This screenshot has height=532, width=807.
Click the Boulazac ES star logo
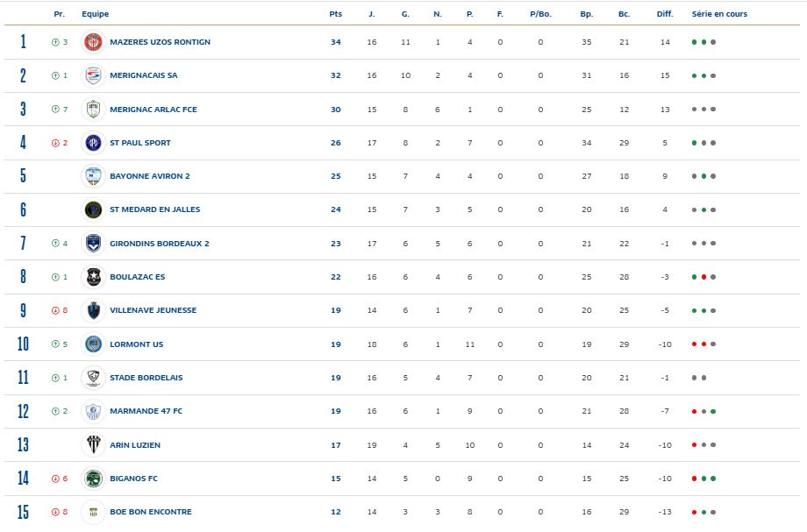click(x=93, y=277)
